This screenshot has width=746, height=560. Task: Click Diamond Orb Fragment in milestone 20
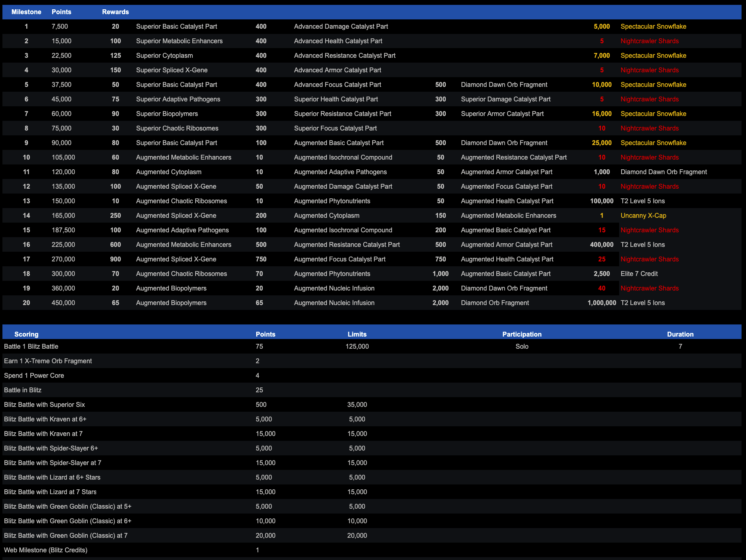click(495, 303)
